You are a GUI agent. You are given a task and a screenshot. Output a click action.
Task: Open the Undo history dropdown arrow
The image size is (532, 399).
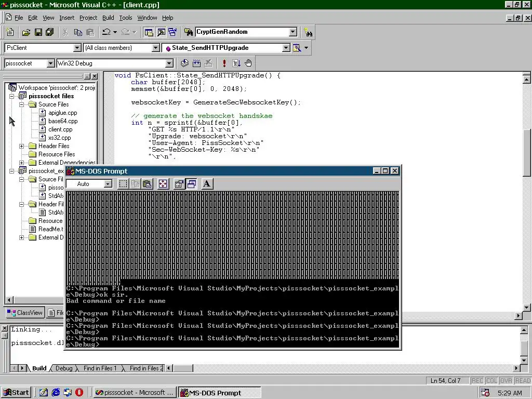115,32
